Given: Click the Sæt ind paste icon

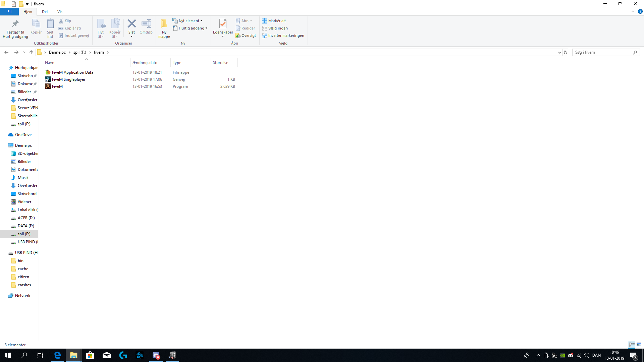Looking at the screenshot, I should tap(50, 23).
